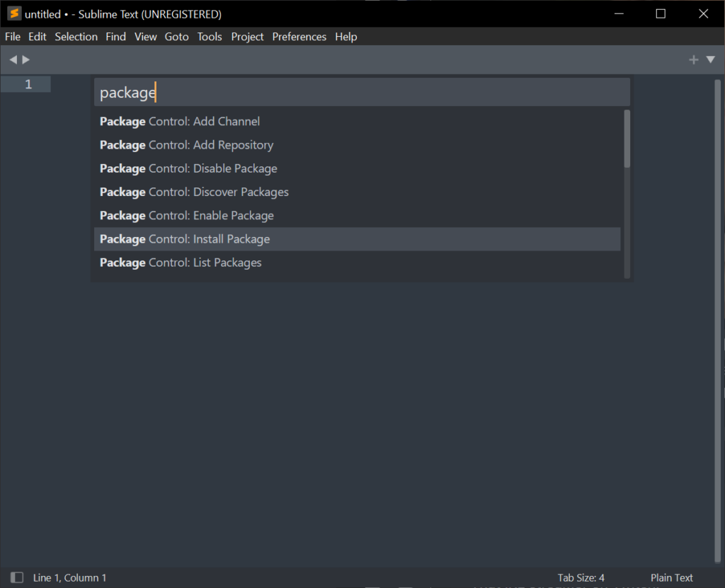Select Package Control: Disable Package
The height and width of the screenshot is (588, 725).
coord(357,168)
